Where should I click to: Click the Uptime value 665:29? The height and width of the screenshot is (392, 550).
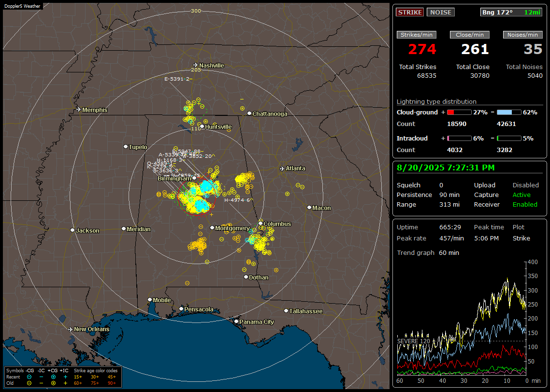[450, 227]
